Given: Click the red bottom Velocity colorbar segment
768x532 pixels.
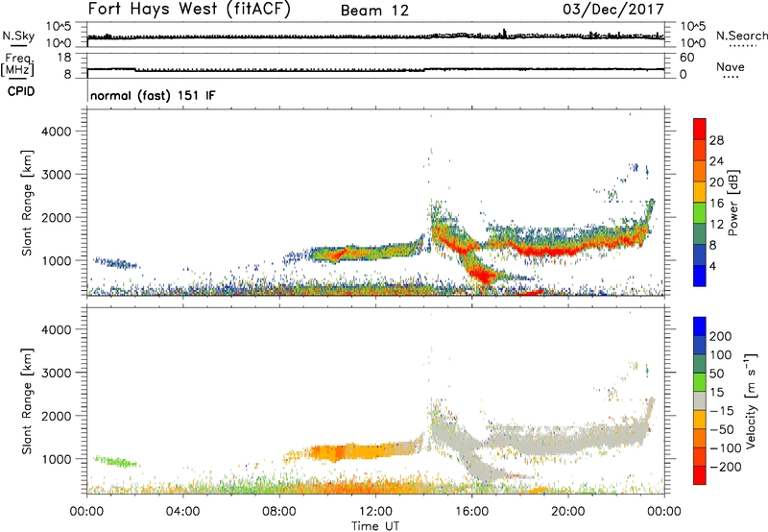Looking at the screenshot, I should [700, 475].
